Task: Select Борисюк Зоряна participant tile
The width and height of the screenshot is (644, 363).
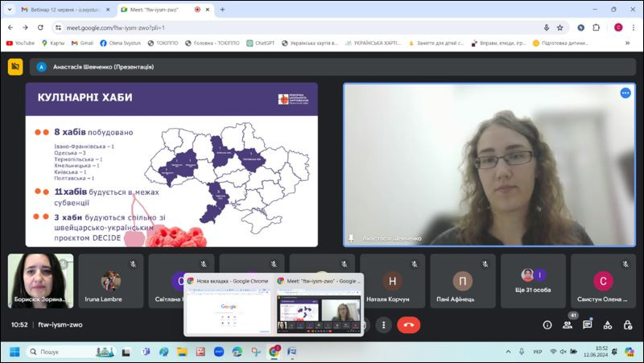Action: coord(41,281)
